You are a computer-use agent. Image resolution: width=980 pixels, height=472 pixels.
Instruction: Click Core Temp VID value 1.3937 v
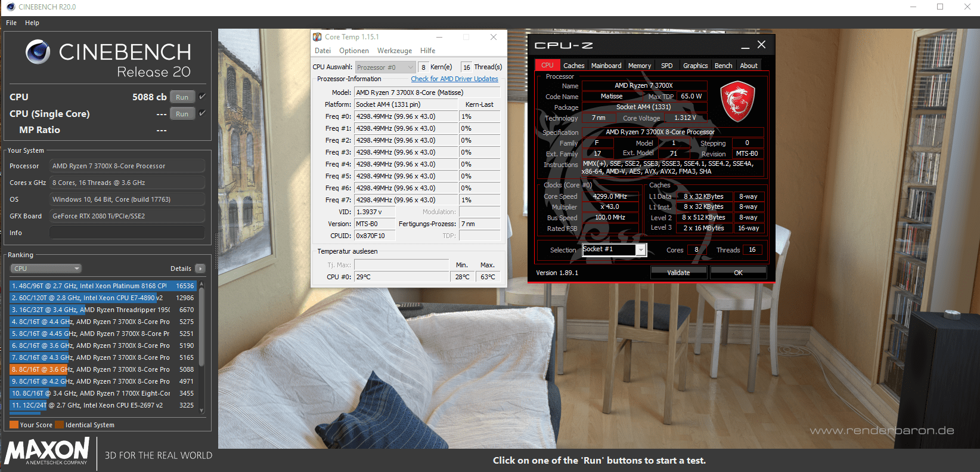375,212
